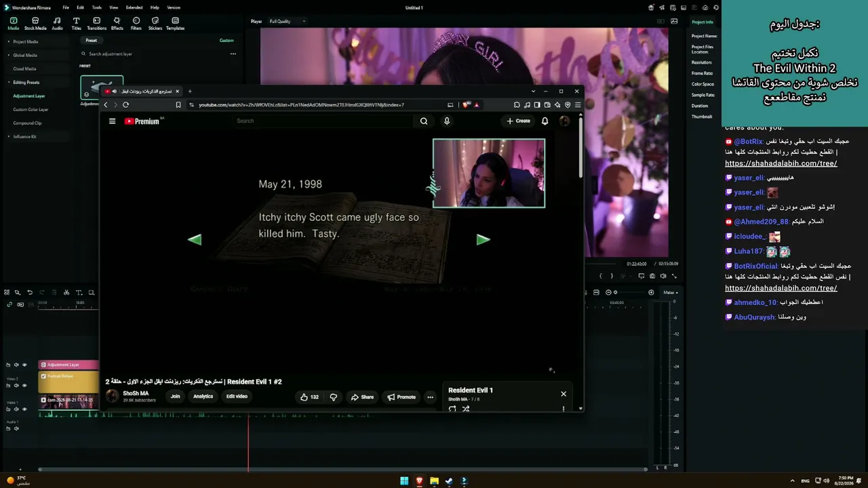This screenshot has height=488, width=868.
Task: Bookmark the current YouTube page
Action: click(x=178, y=104)
